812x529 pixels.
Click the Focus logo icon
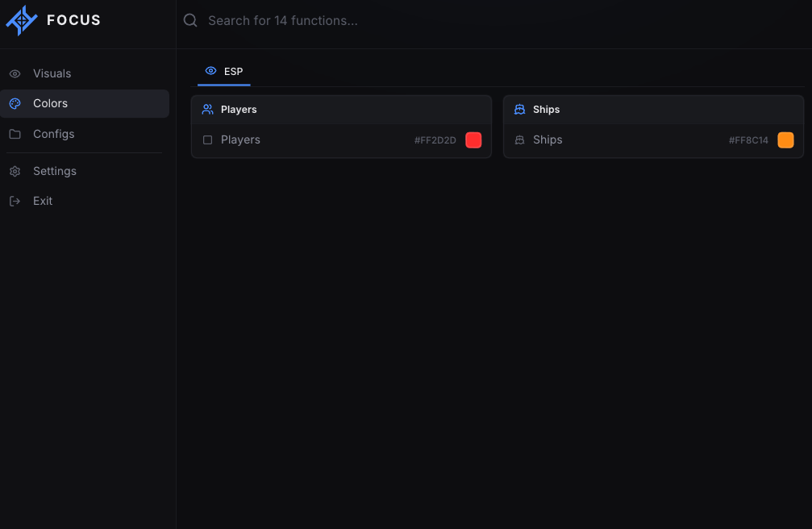tap(21, 21)
